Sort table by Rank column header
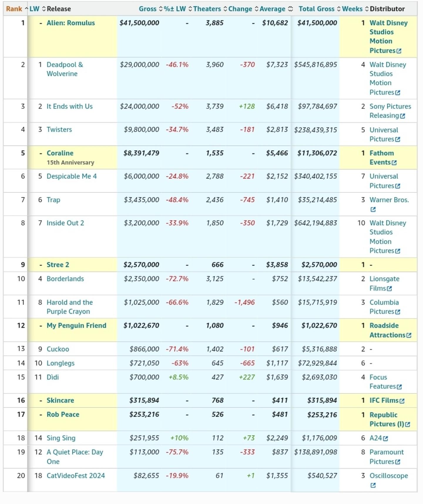Image resolution: width=423 pixels, height=504 pixels. coord(16,9)
